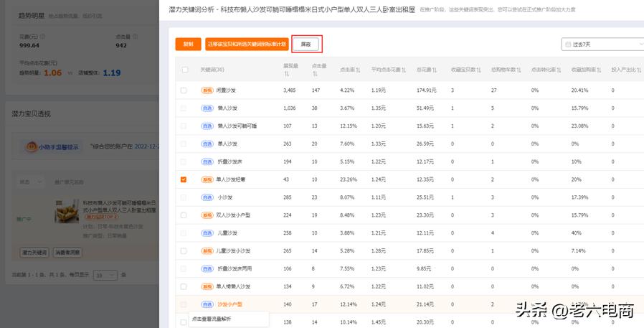Toggle the select-all checkbox in table header
Viewport: 644px width, 328px height.
pyautogui.click(x=185, y=70)
